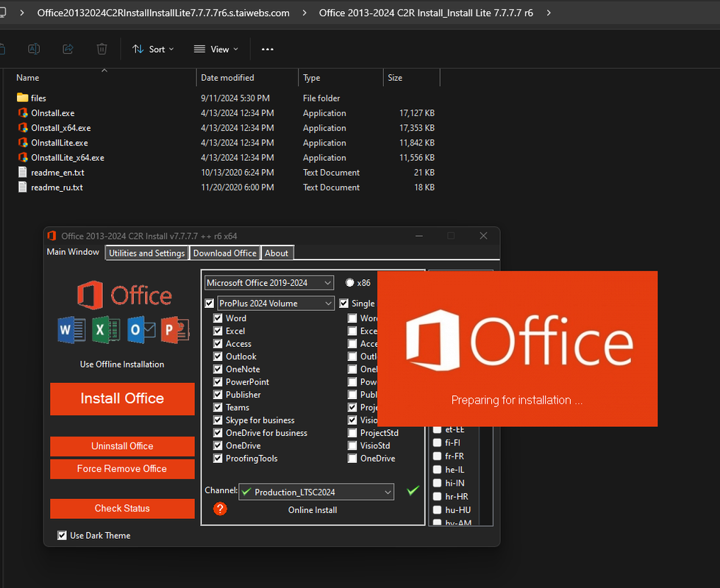Image resolution: width=720 pixels, height=588 pixels.
Task: Click the Office splash preparing installation window
Action: 518,349
